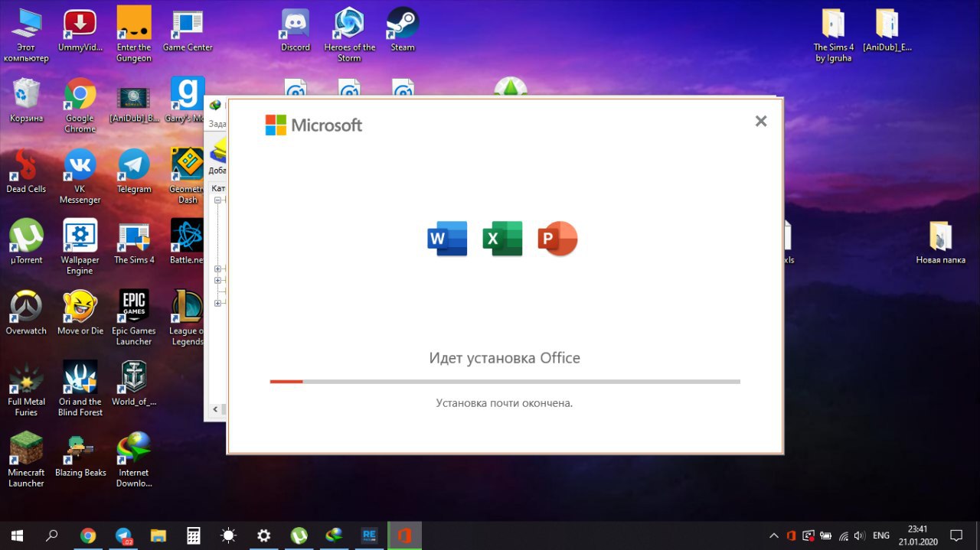The image size is (980, 550).
Task: Open the 'Зада...' menu in background window
Action: [217, 123]
